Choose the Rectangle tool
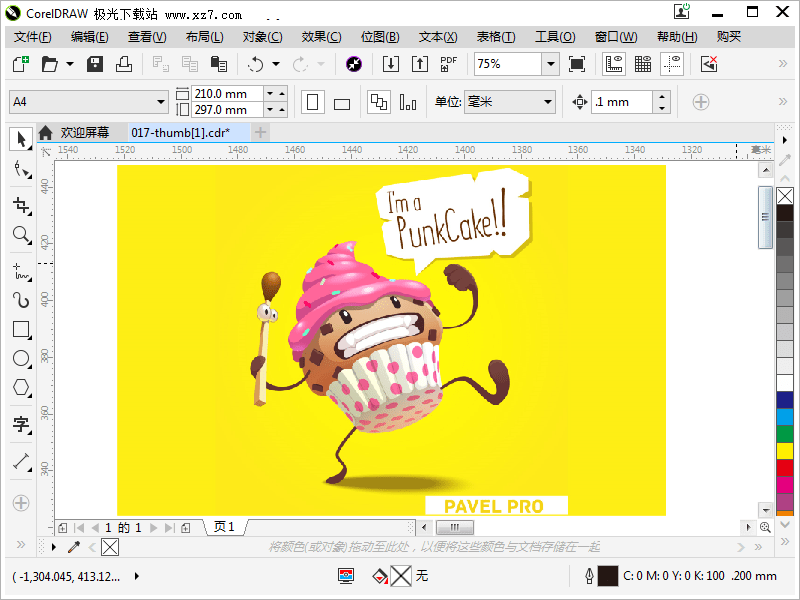 pos(21,328)
